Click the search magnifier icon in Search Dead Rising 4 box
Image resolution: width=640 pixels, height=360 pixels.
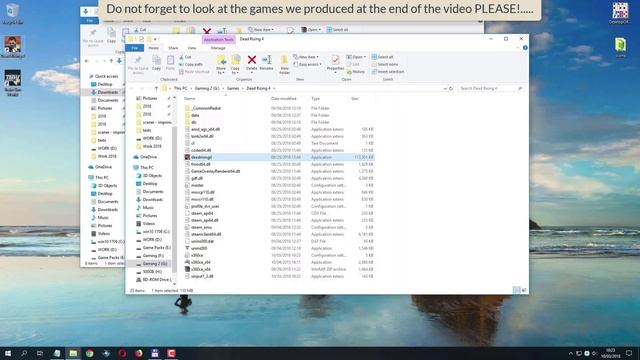point(520,89)
